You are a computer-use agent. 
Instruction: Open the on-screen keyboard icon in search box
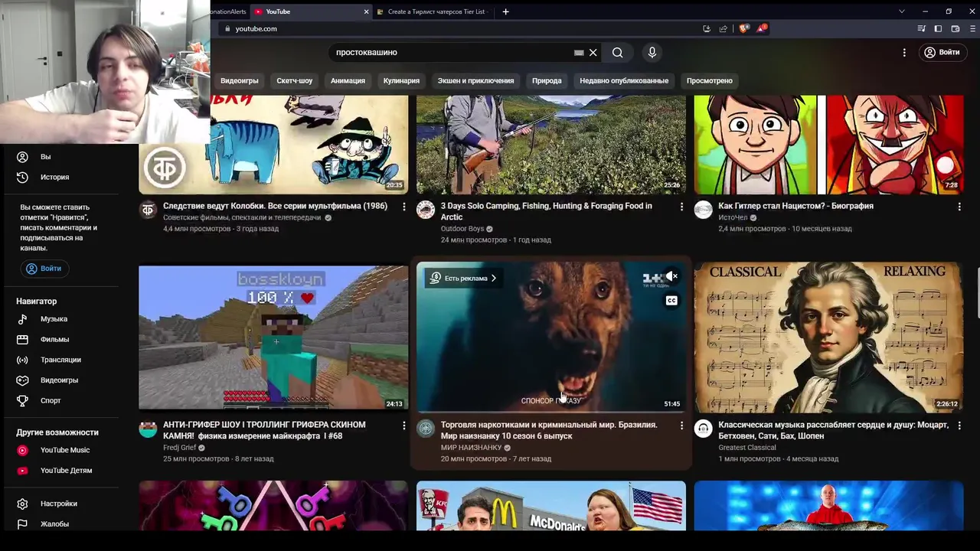[579, 53]
